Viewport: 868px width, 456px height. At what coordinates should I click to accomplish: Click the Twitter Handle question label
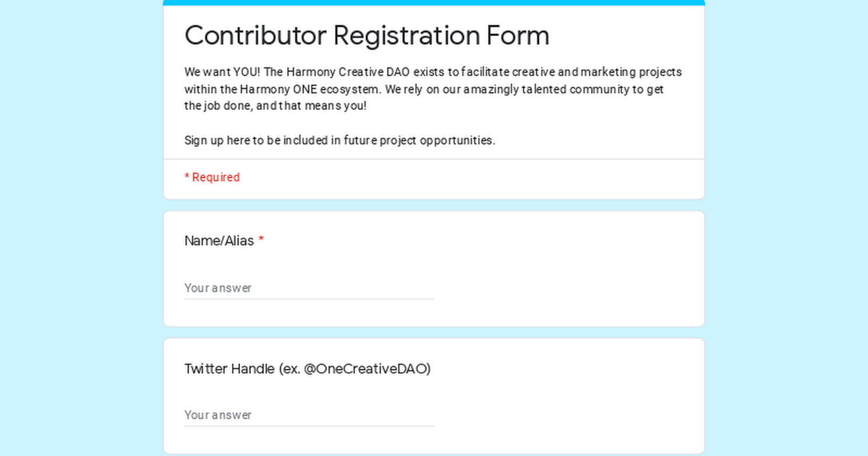(x=307, y=368)
